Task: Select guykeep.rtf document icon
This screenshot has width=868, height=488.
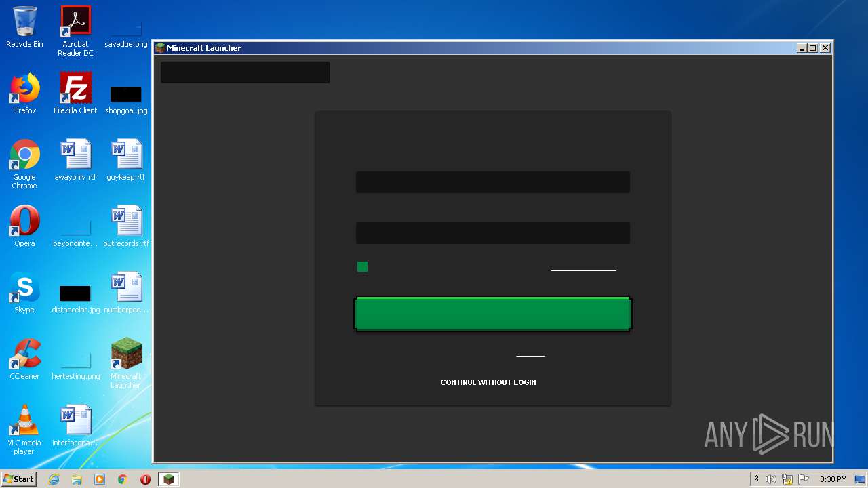Action: [126, 160]
